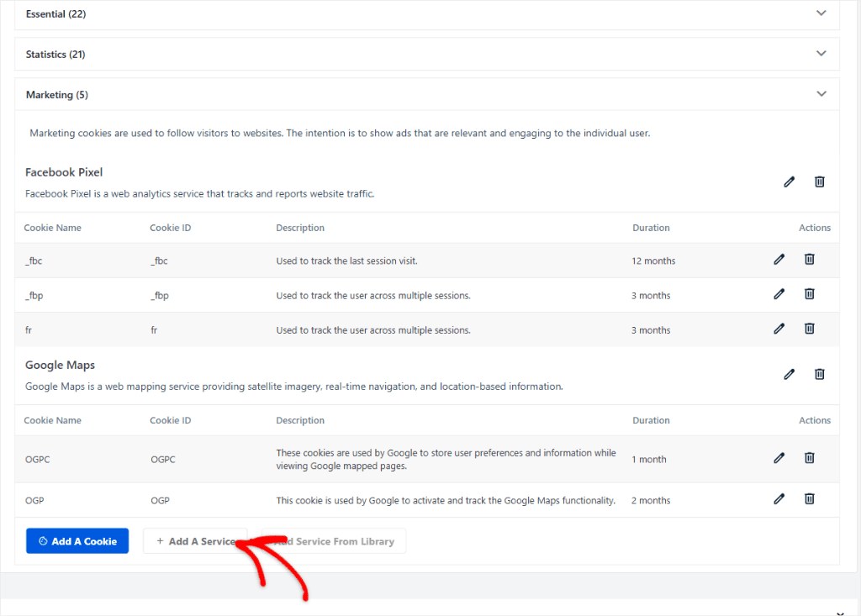861x616 pixels.
Task: Delete the _fbp cookie row
Action: coord(810,294)
